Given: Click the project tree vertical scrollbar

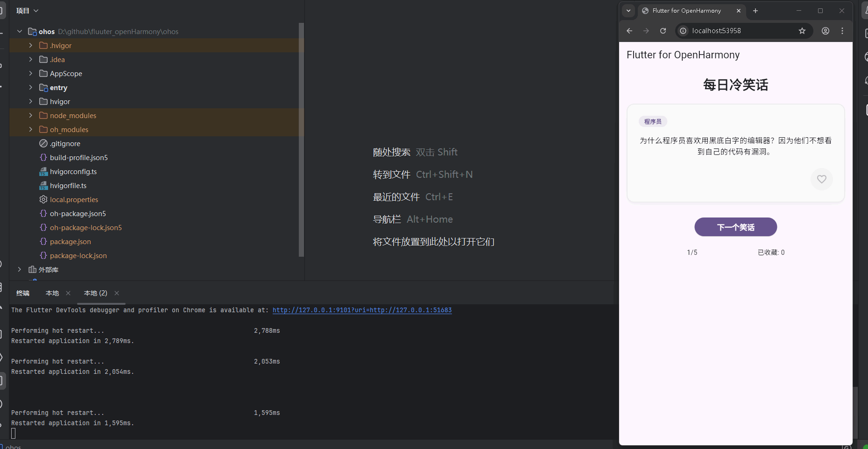Looking at the screenshot, I should click(x=301, y=140).
